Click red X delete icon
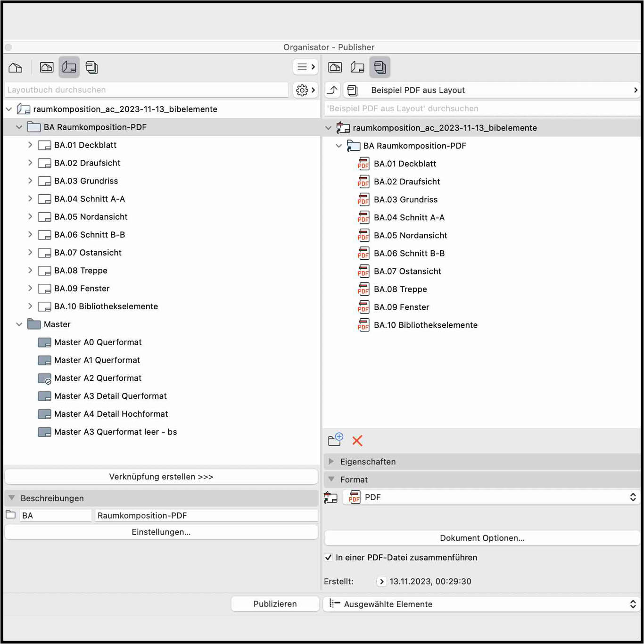 357,441
